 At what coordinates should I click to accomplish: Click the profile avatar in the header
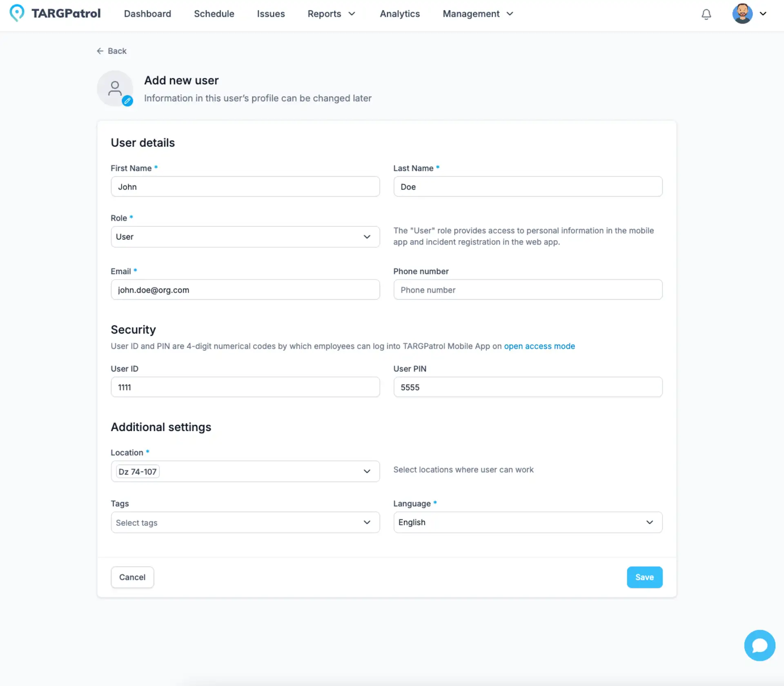(x=742, y=13)
